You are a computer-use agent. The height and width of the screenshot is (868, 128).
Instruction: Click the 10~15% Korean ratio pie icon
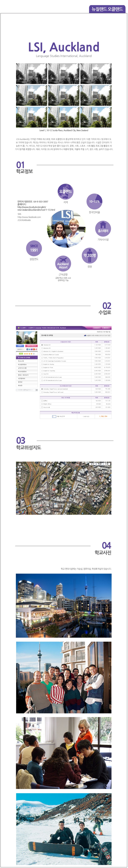click(x=94, y=201)
